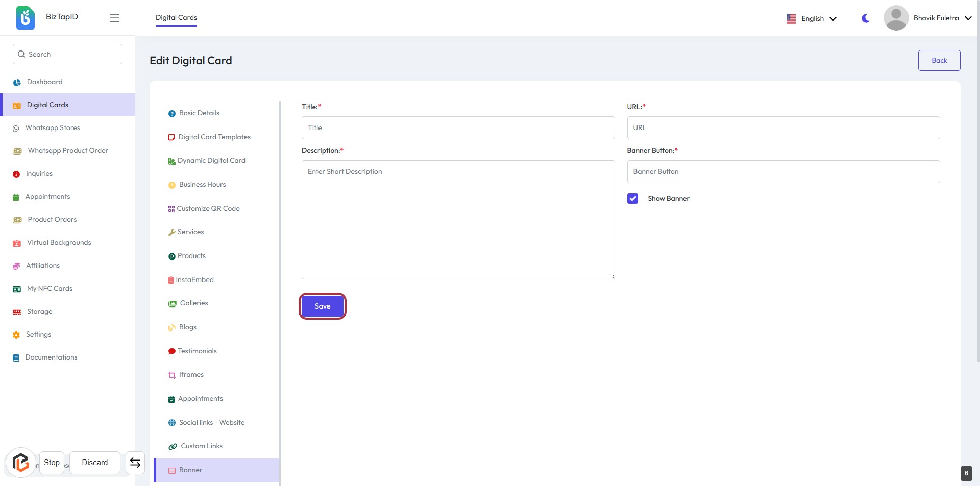Switch to the Digital Cards top tab
Screen dimensions: 980x486
click(176, 17)
